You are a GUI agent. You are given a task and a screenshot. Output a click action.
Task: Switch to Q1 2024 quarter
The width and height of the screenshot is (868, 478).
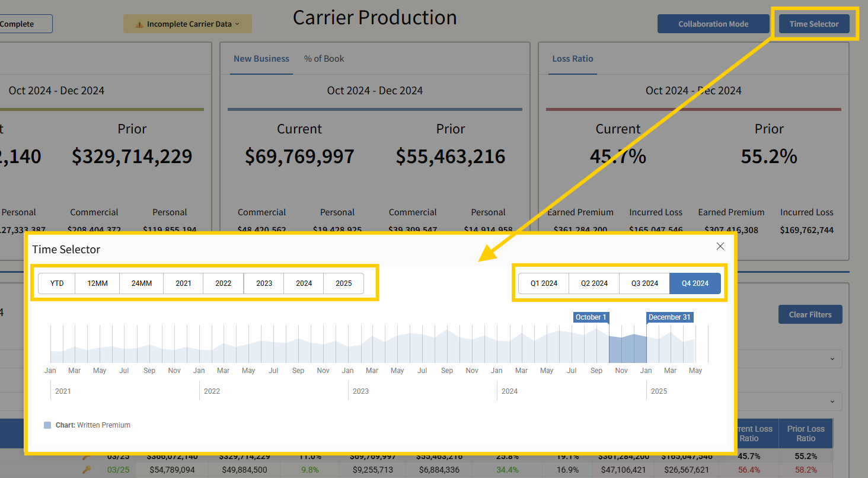click(x=544, y=283)
